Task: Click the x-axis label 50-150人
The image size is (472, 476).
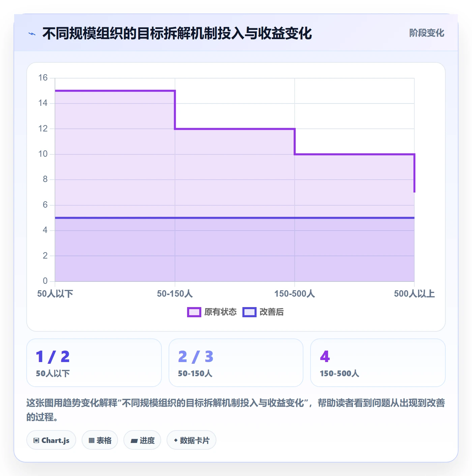Action: click(175, 294)
